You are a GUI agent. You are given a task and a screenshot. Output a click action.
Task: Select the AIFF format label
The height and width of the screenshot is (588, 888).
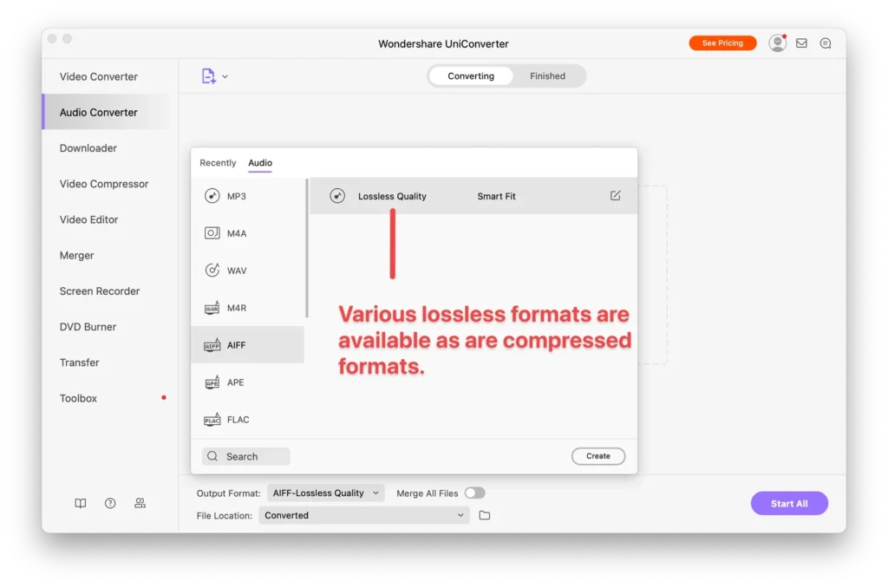point(236,345)
